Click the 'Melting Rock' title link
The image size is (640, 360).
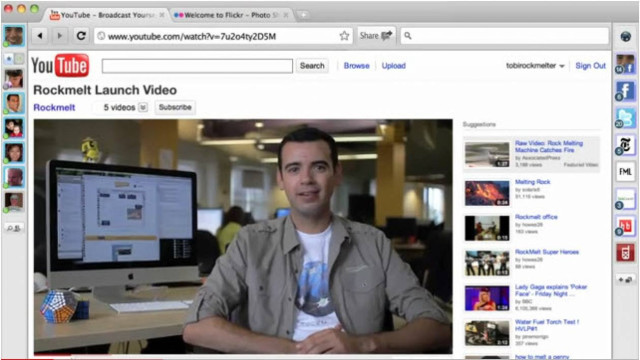(x=532, y=182)
